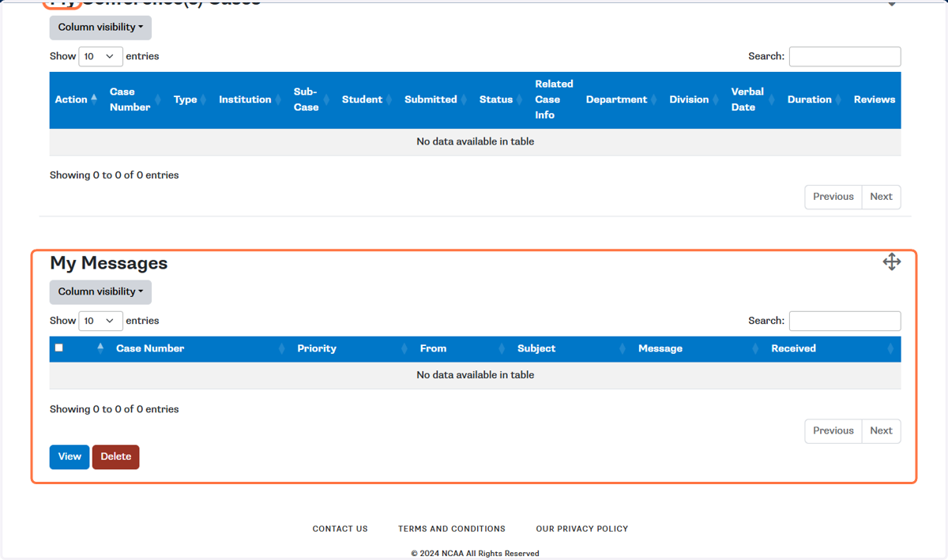Open Our Privacy Policy footer link
The height and width of the screenshot is (560, 948).
[x=582, y=528]
